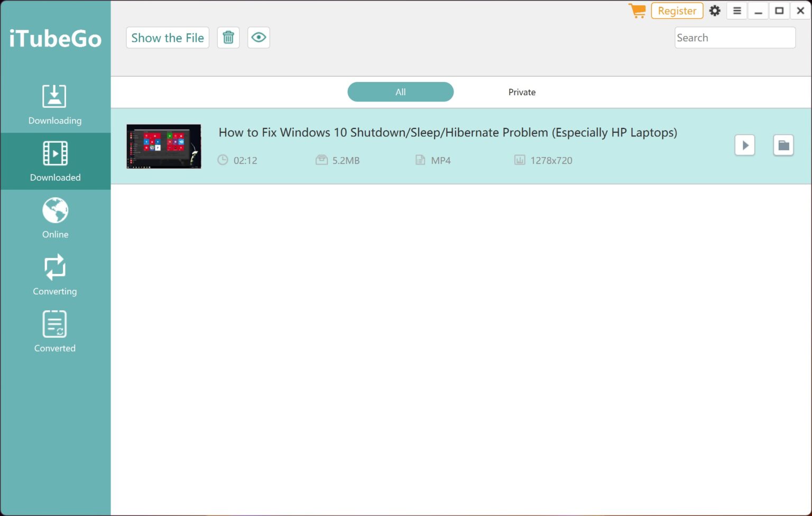This screenshot has height=516, width=812.
Task: Open the video thumbnail preview
Action: click(164, 146)
